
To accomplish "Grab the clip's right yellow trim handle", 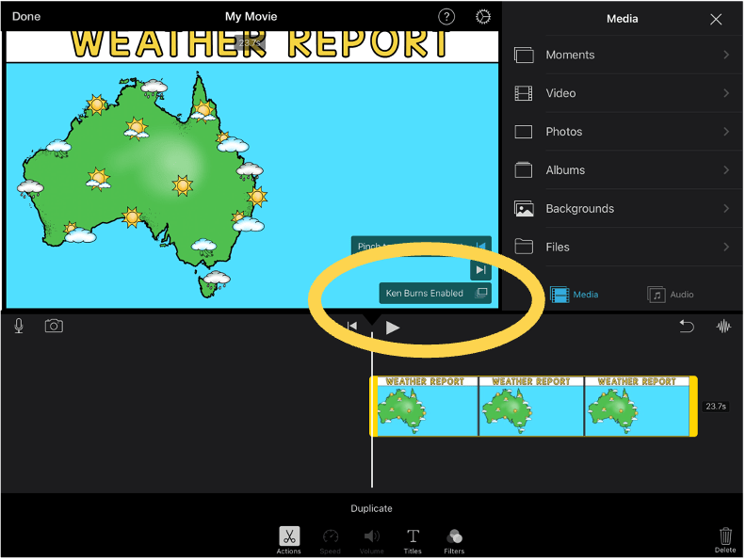I will coord(693,406).
